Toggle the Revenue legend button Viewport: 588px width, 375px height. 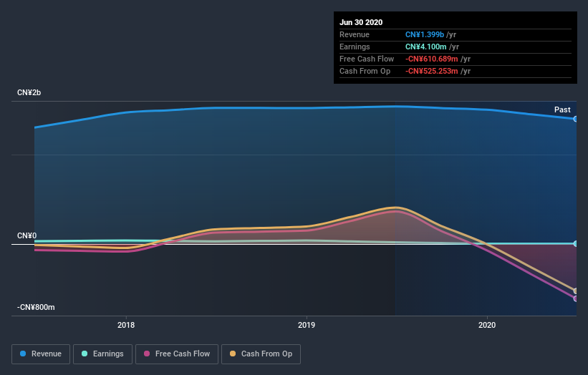pyautogui.click(x=41, y=354)
